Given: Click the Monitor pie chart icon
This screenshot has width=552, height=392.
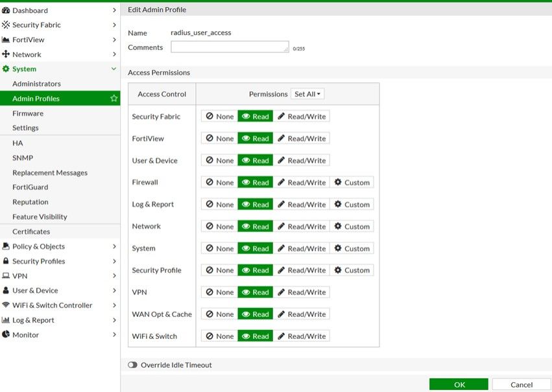Looking at the screenshot, I should (x=6, y=334).
